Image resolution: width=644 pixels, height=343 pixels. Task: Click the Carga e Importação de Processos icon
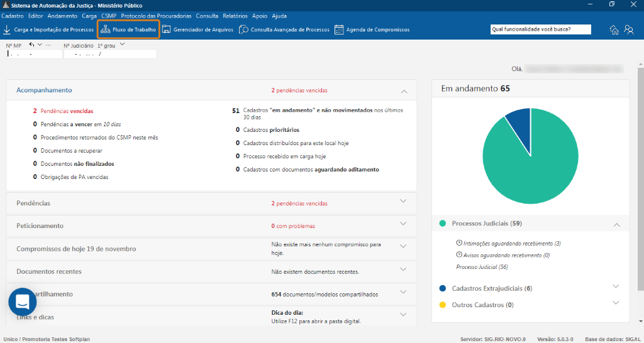point(7,30)
